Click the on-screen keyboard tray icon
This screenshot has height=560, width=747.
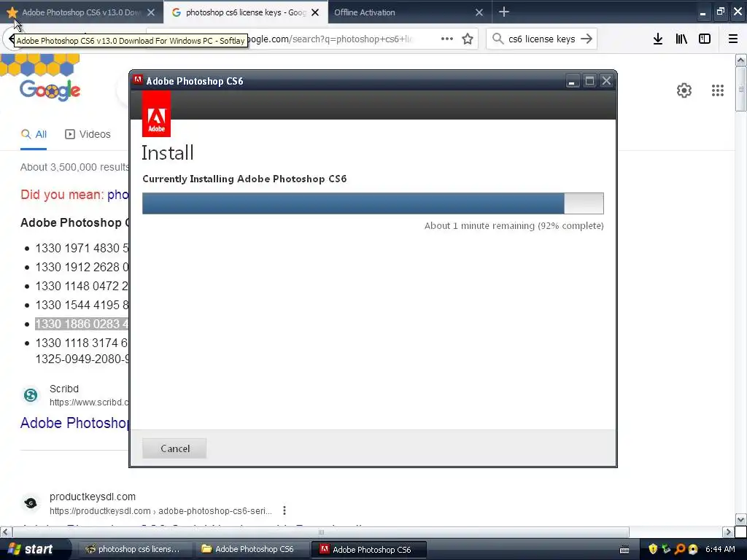point(624,550)
